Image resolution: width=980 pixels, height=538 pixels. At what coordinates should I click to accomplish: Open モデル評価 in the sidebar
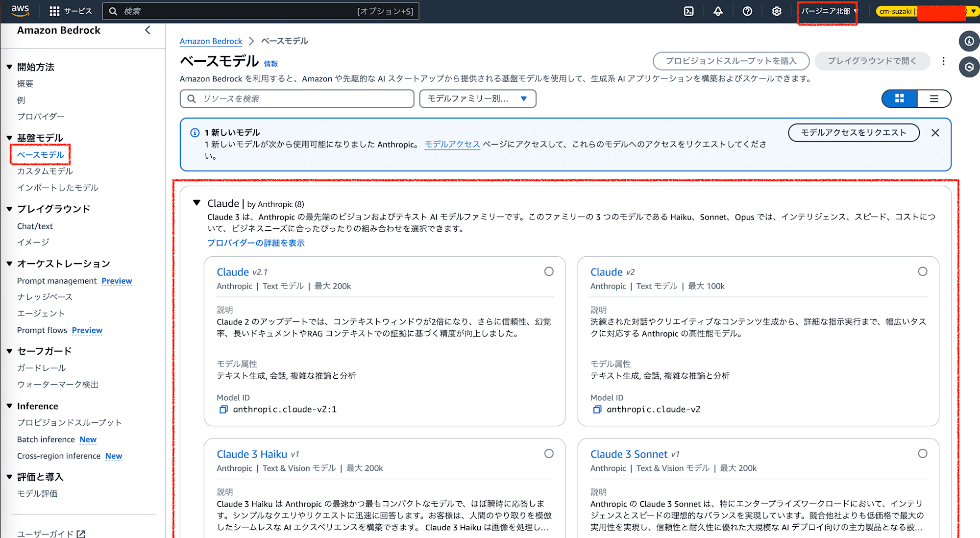tap(37, 493)
